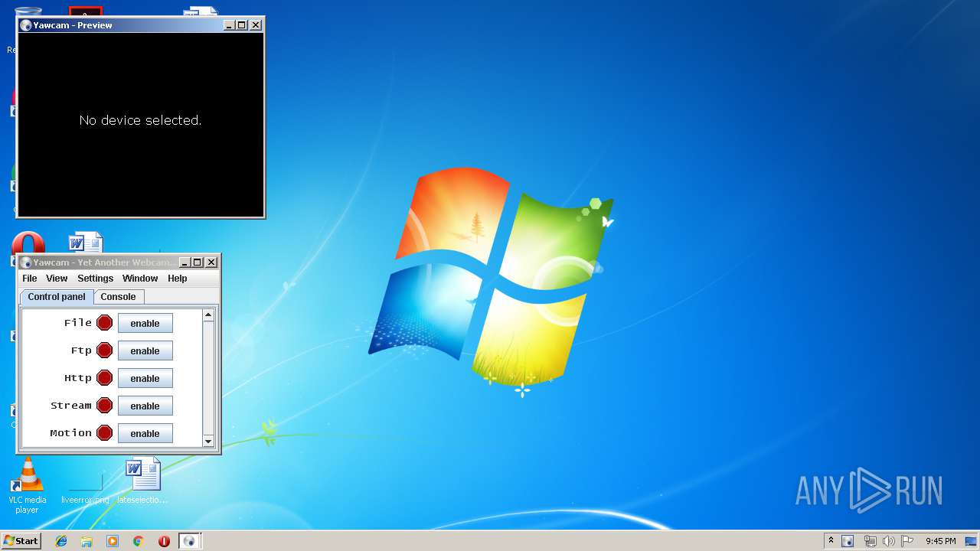980x551 pixels.
Task: Click the Yawcam main window title icon
Action: point(26,262)
